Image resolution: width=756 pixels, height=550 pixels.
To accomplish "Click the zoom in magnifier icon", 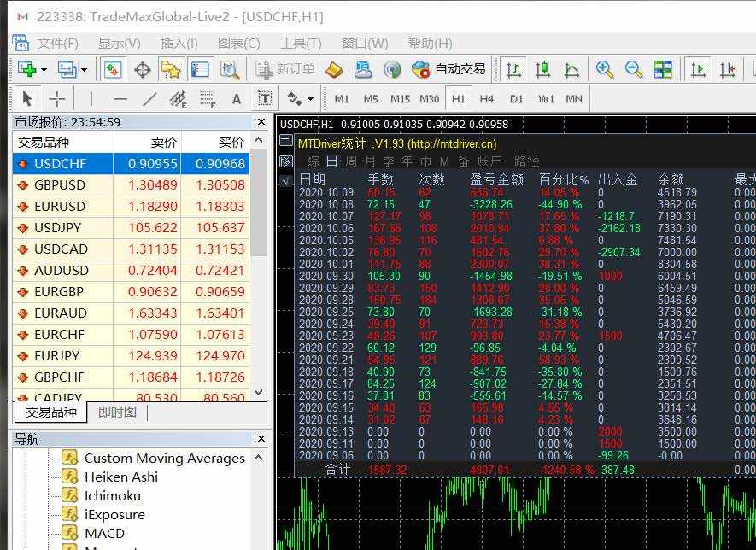I will 605,69.
